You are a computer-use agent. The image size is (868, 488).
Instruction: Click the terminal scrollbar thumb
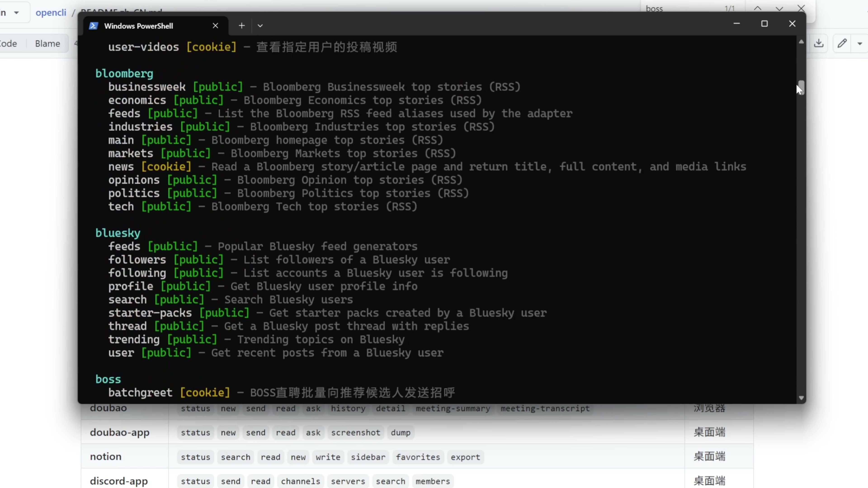(x=801, y=88)
